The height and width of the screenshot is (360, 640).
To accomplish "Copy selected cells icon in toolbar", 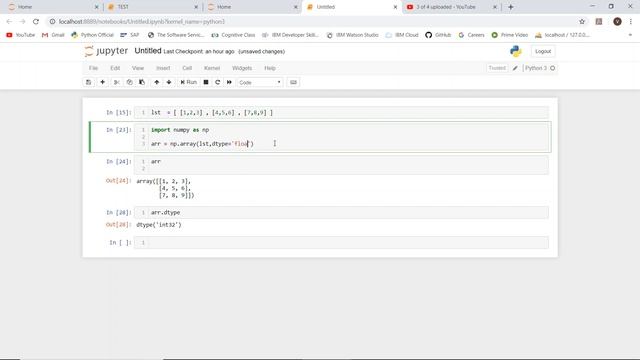I will click(129, 82).
